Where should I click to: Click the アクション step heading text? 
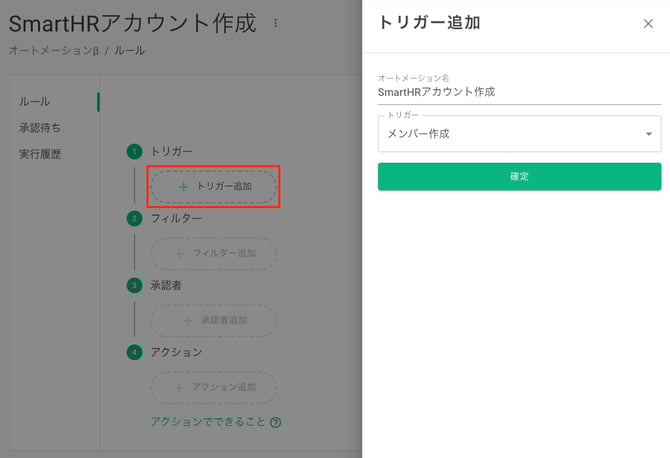pos(176,352)
